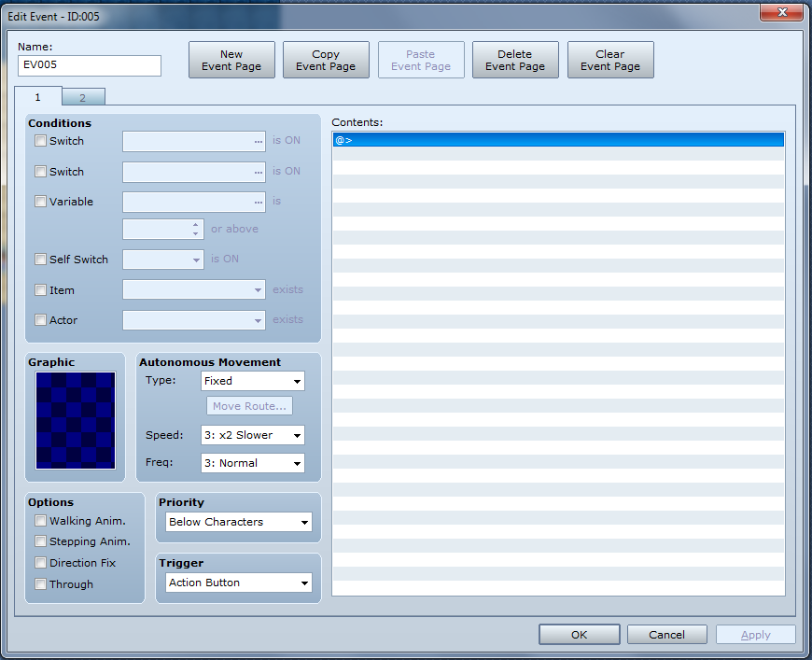Enable the Self Switch condition
This screenshot has width=812, height=660.
click(x=40, y=260)
